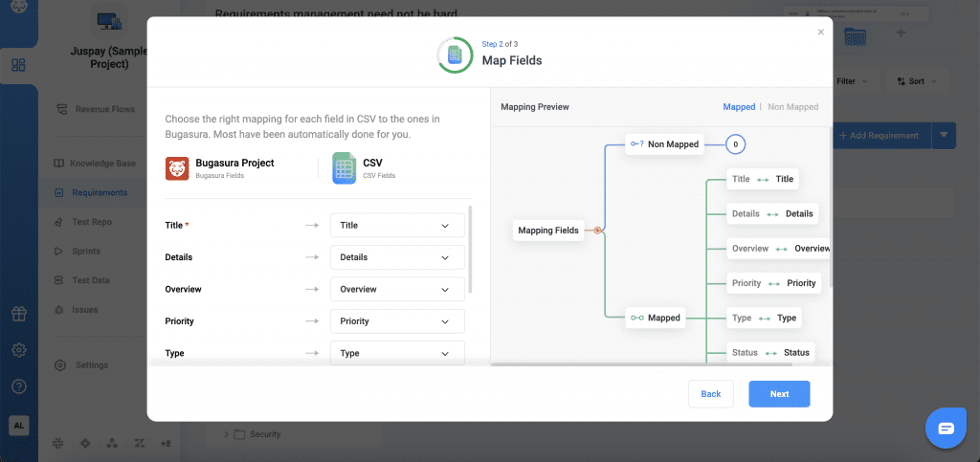
Task: Click the Step 2 progress circle icon
Action: [x=454, y=55]
